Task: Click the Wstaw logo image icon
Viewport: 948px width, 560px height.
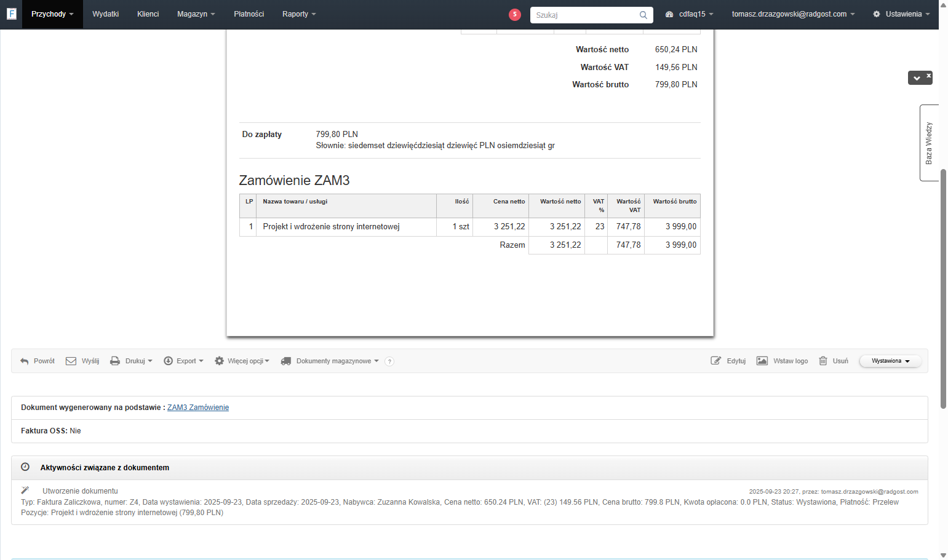Action: pyautogui.click(x=762, y=361)
